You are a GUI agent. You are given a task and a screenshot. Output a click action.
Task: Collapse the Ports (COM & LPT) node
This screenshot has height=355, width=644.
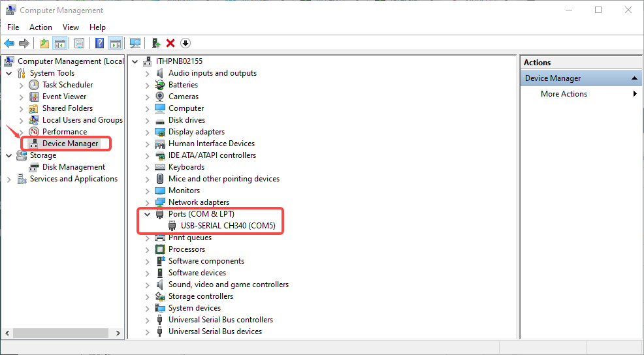pyautogui.click(x=147, y=214)
